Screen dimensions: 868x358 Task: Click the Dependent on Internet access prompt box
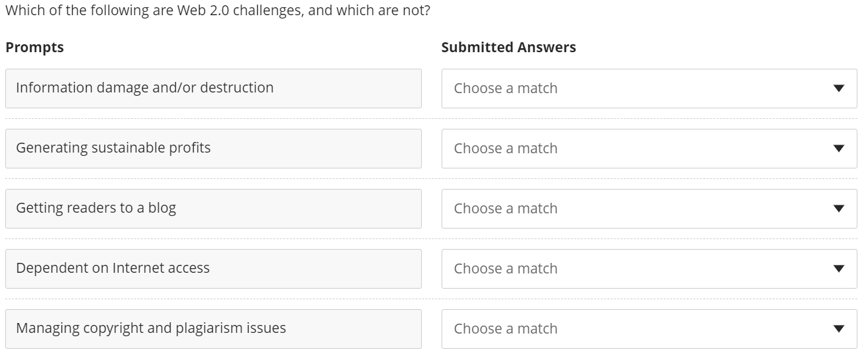(x=213, y=269)
